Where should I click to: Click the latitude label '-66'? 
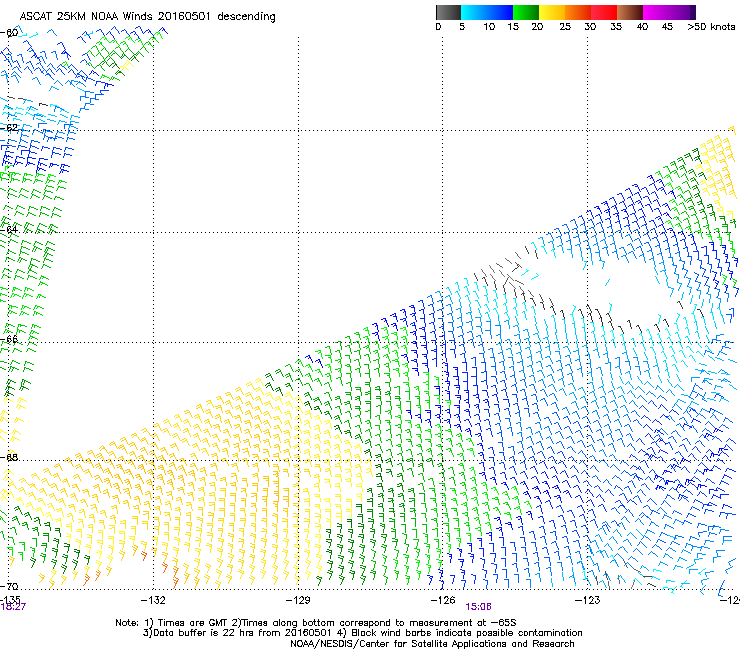coord(9,339)
